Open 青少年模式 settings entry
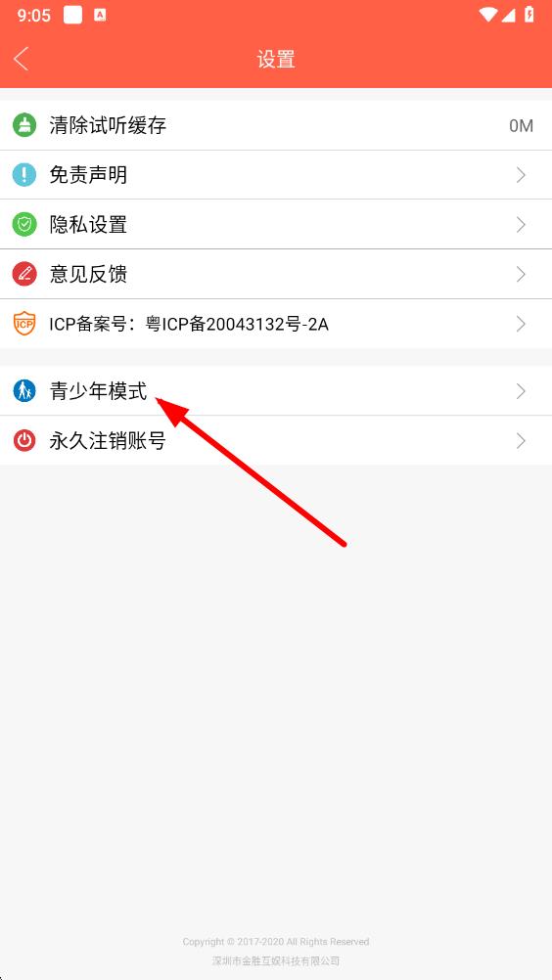 [x=276, y=391]
